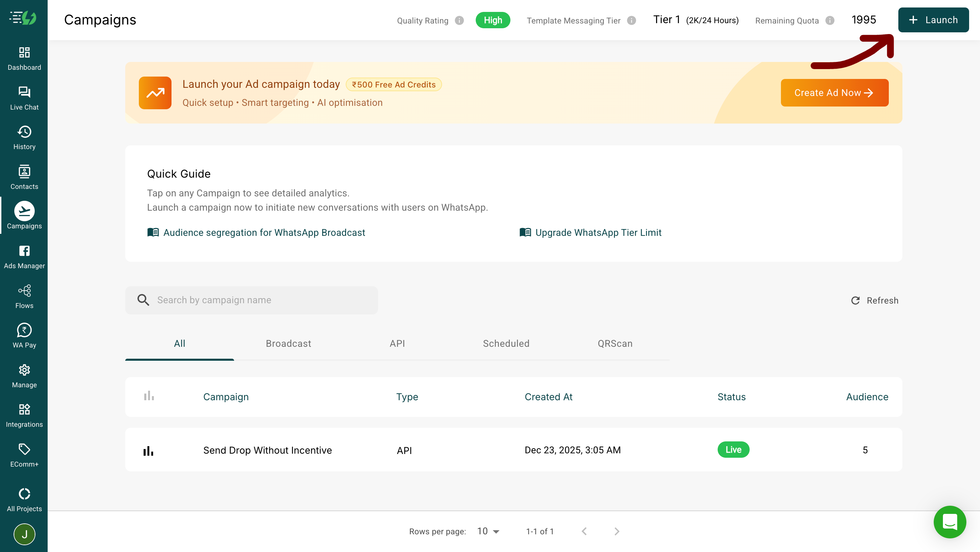This screenshot has width=980, height=552.
Task: Switch to the Broadcast tab
Action: [x=288, y=343]
